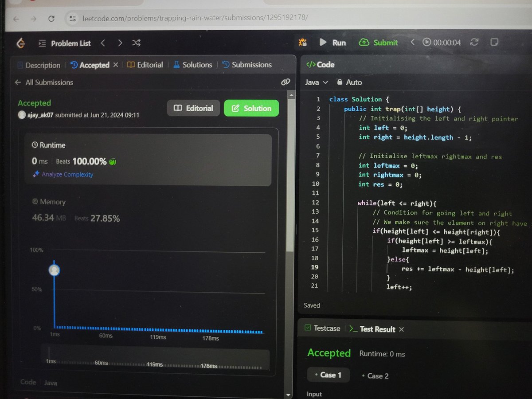The image size is (532, 399).
Task: Open the ajay_ak07 profile
Action: click(x=41, y=115)
